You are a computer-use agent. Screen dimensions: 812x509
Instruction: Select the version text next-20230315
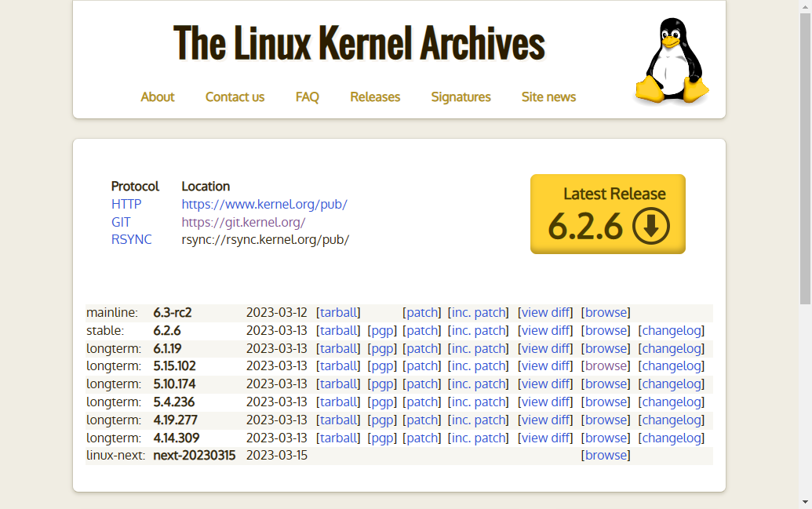click(195, 455)
